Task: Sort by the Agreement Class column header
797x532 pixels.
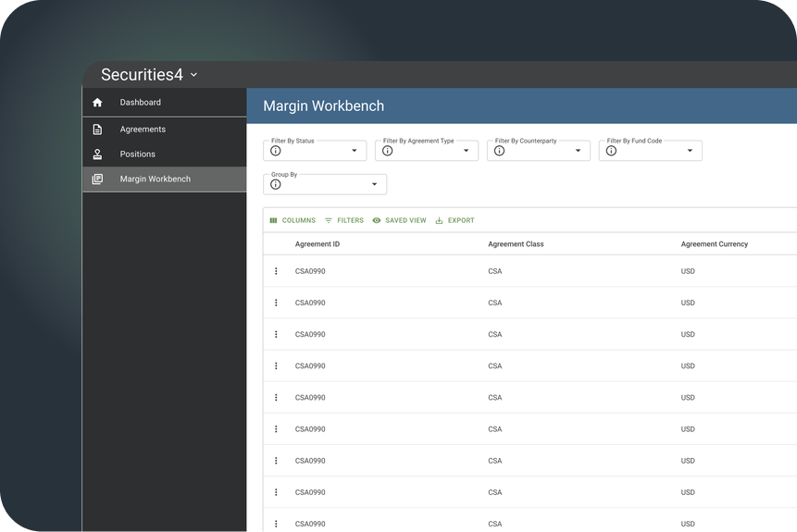Action: pos(516,244)
